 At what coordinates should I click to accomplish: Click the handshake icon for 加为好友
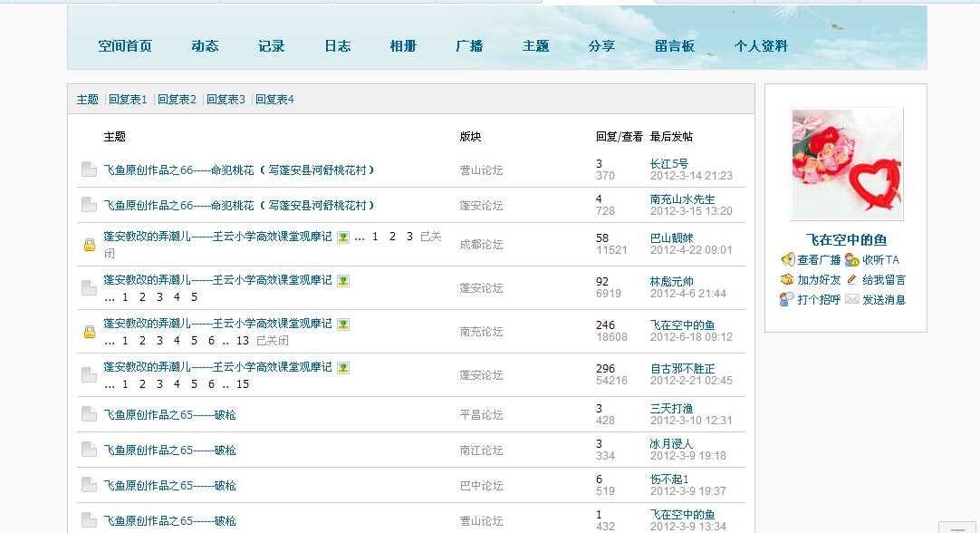coord(787,280)
